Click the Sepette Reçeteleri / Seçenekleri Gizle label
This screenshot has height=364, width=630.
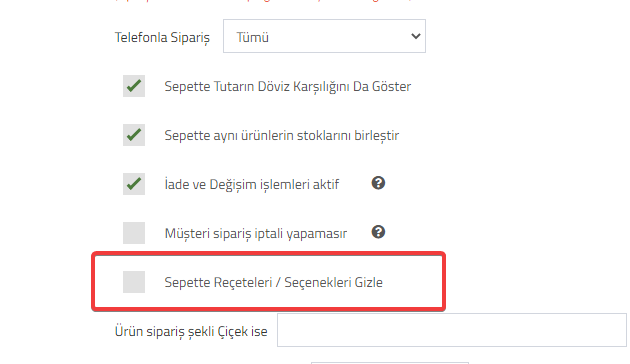[x=273, y=282]
